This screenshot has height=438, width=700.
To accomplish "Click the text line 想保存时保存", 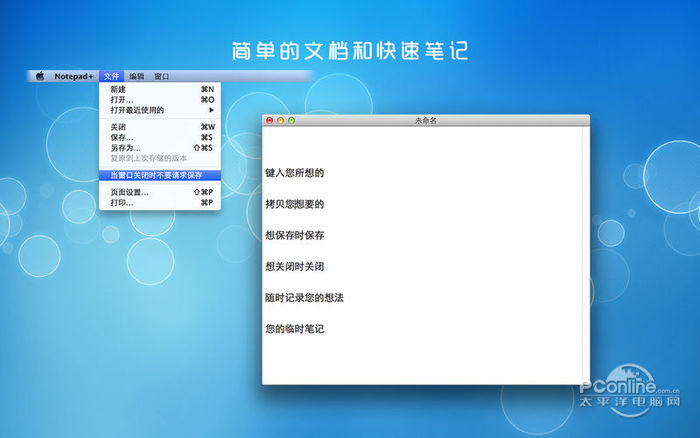I will pos(295,235).
